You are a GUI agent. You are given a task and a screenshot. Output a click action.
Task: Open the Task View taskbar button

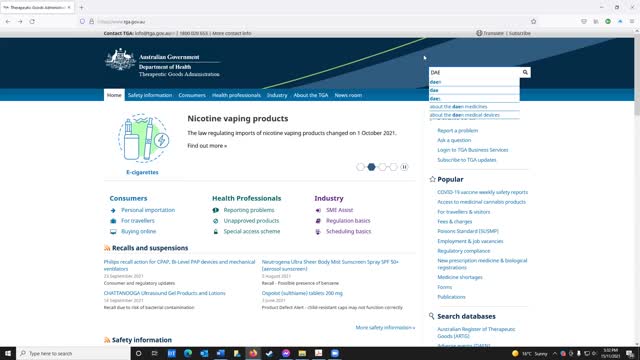(x=155, y=353)
